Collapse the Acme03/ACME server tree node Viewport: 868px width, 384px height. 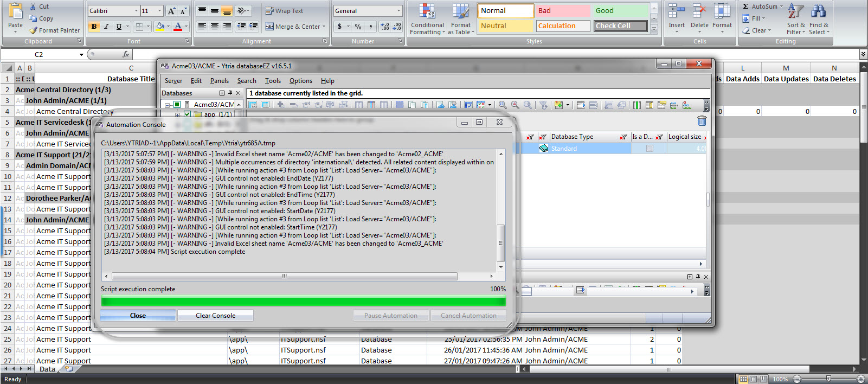(168, 105)
